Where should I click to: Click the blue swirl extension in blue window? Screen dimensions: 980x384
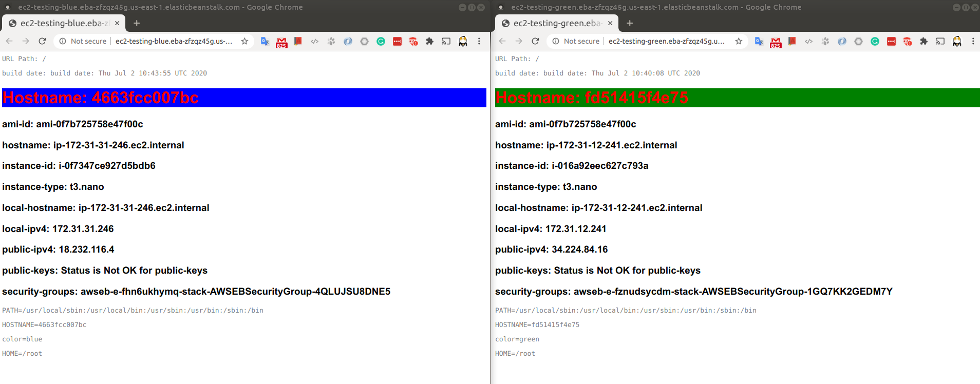pos(348,41)
